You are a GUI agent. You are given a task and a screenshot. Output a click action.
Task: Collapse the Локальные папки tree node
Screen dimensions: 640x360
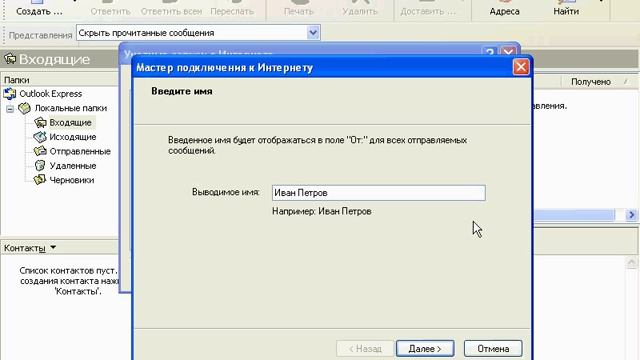10,109
